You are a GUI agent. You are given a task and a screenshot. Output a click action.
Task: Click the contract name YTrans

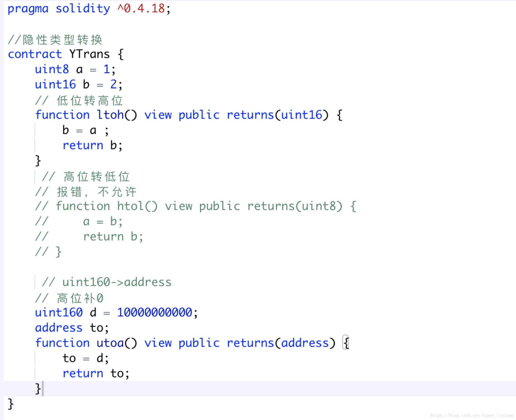coord(89,54)
